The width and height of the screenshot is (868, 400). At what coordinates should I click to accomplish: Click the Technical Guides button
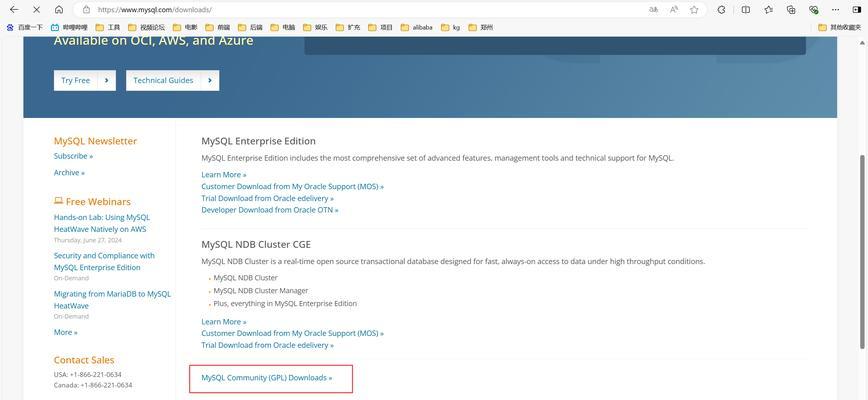pyautogui.click(x=172, y=80)
